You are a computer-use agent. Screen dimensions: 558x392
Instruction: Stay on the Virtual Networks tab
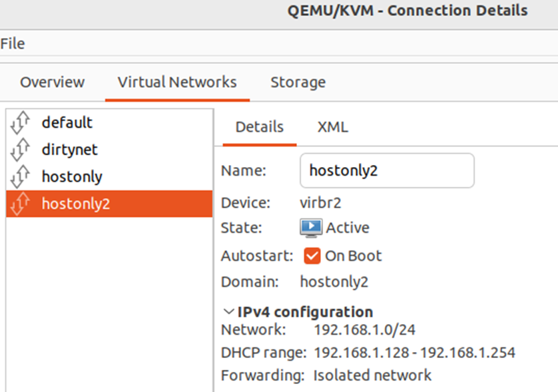click(x=177, y=82)
